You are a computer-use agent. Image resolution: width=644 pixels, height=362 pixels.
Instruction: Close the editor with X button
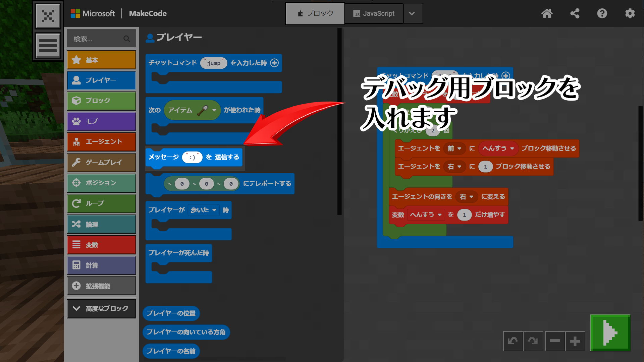(48, 16)
